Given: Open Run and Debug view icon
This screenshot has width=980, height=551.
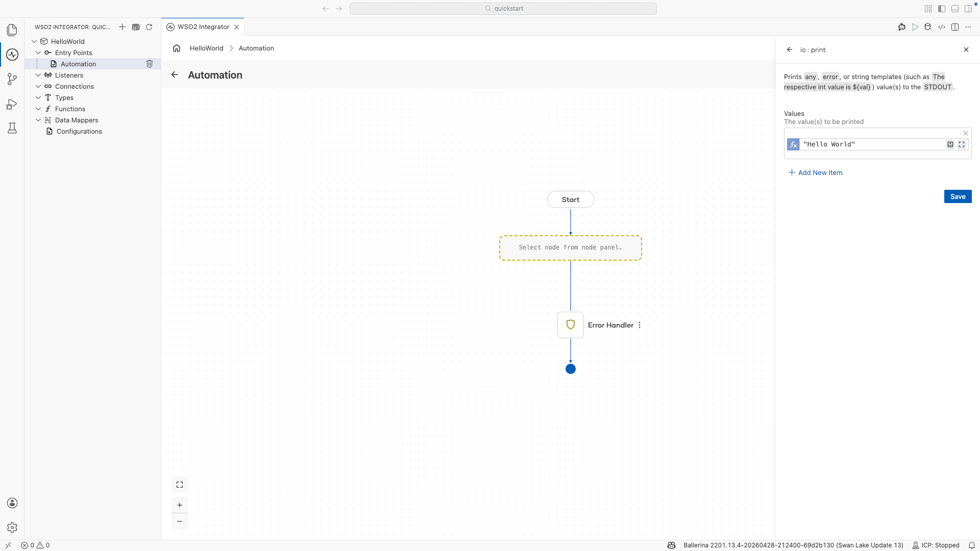Looking at the screenshot, I should click(12, 104).
